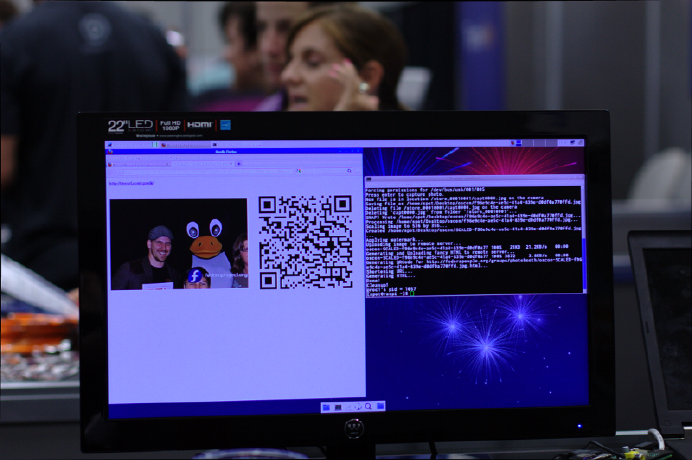Click the Terminal window vertical scrollbar
The image size is (692, 460).
[x=584, y=238]
